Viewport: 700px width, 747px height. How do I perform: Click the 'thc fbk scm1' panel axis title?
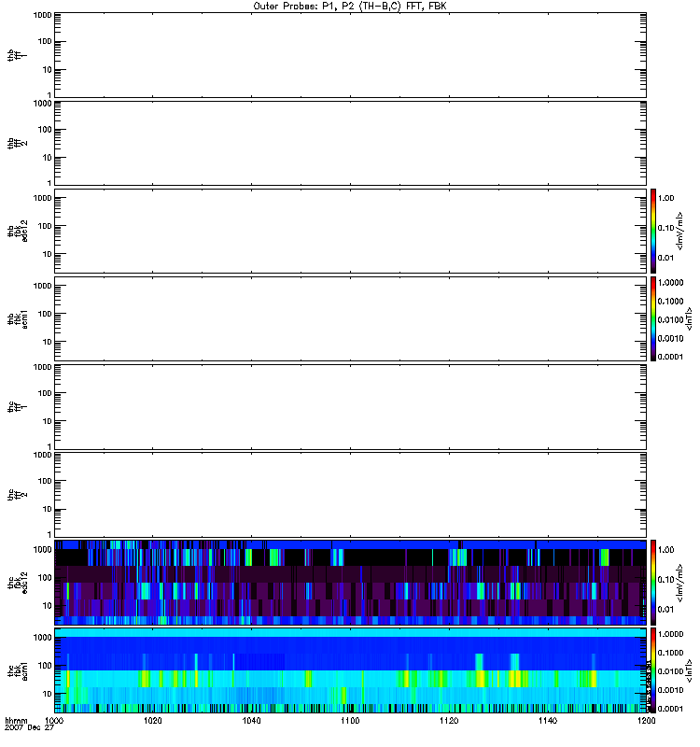(x=18, y=670)
